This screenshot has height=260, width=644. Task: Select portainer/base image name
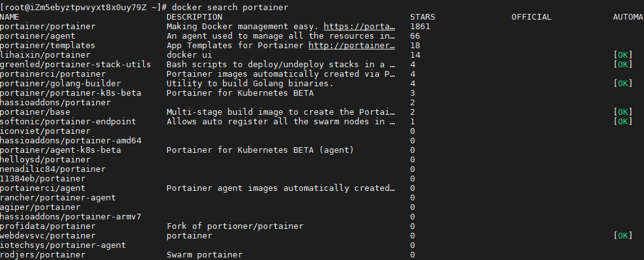pyautogui.click(x=35, y=112)
